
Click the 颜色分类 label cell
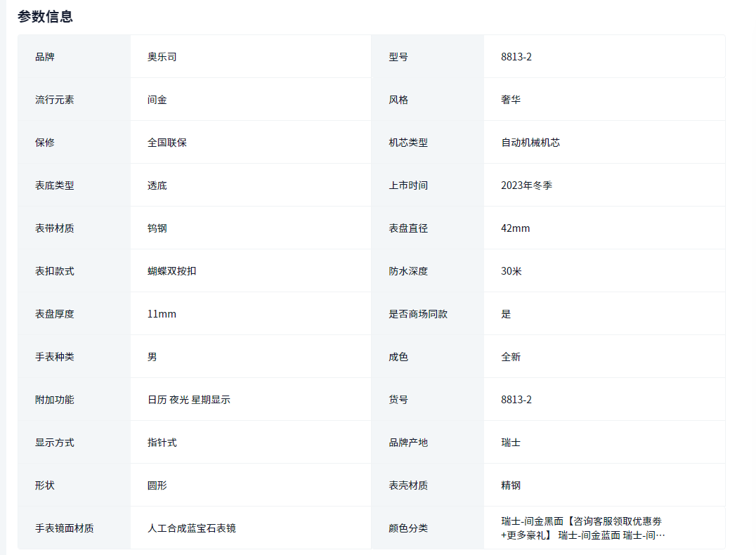408,528
